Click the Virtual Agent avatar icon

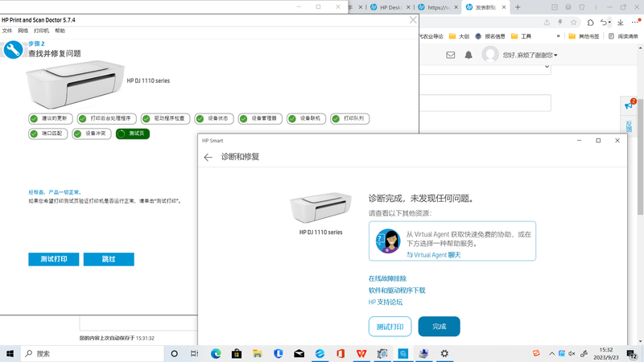click(x=389, y=241)
